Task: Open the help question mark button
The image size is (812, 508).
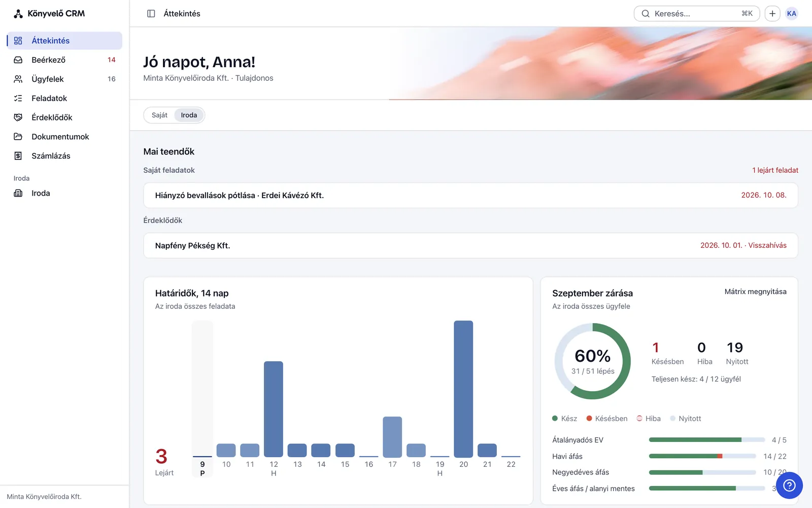Action: tap(789, 486)
